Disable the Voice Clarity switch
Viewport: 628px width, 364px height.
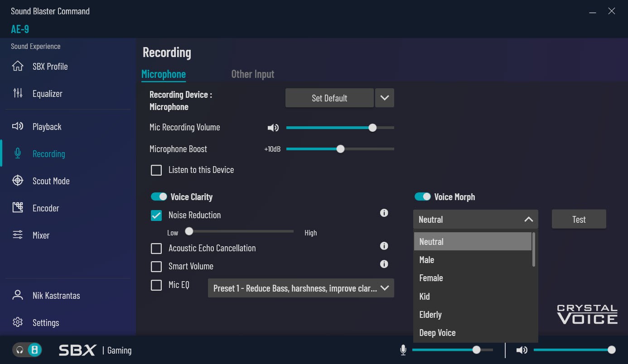[159, 196]
